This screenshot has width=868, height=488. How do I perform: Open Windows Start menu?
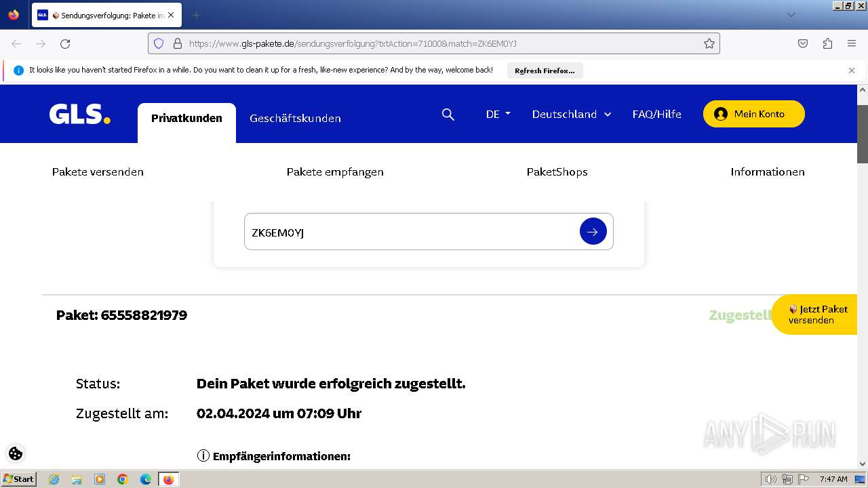point(18,479)
